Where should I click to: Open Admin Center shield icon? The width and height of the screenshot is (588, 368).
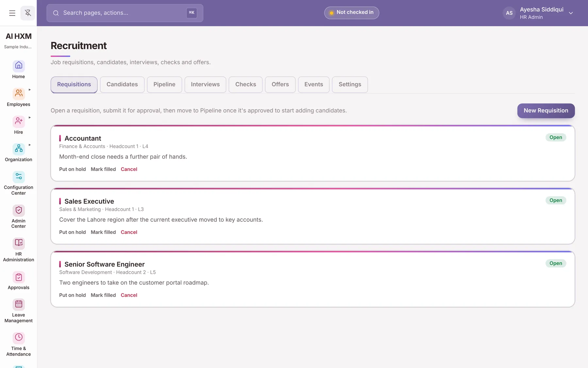pos(19,210)
